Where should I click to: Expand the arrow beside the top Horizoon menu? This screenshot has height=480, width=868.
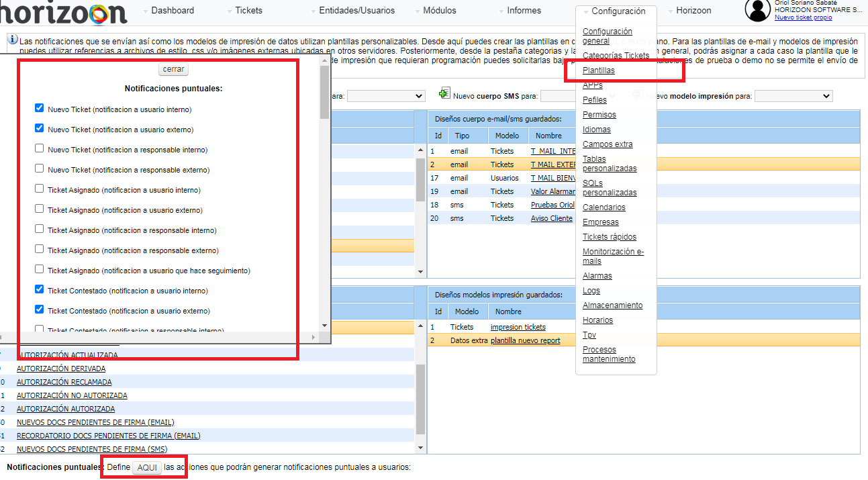[x=670, y=11]
